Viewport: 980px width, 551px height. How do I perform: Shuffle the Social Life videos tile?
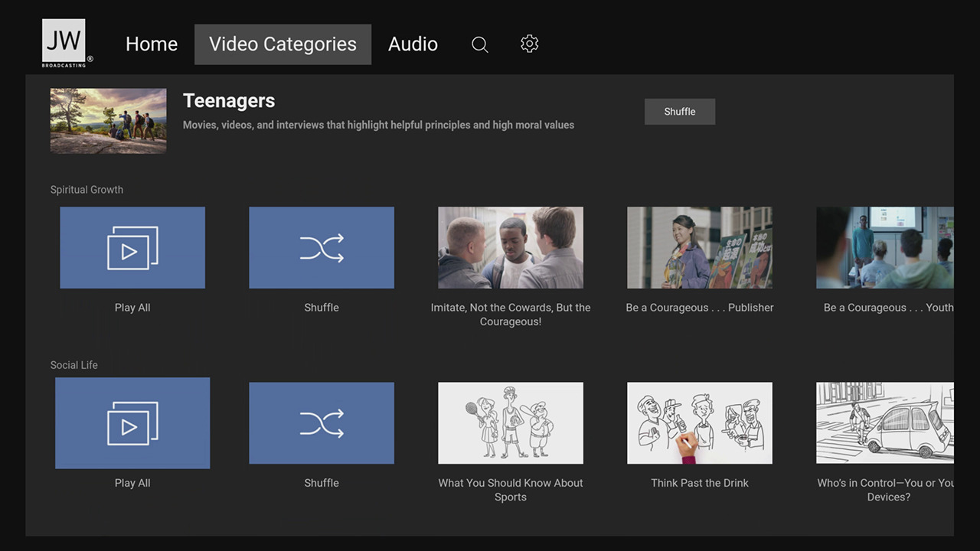point(322,423)
